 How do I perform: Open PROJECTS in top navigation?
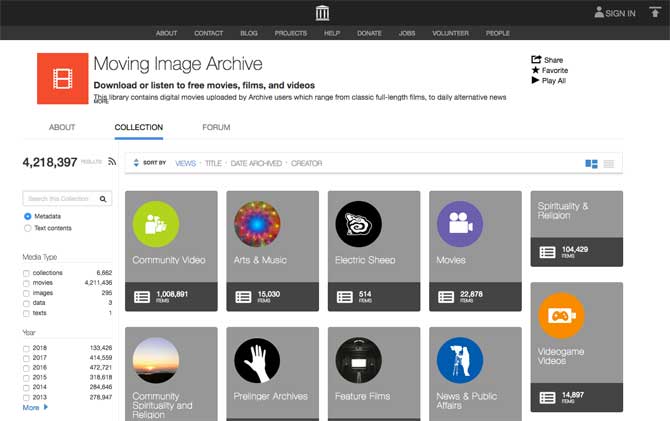tap(291, 33)
